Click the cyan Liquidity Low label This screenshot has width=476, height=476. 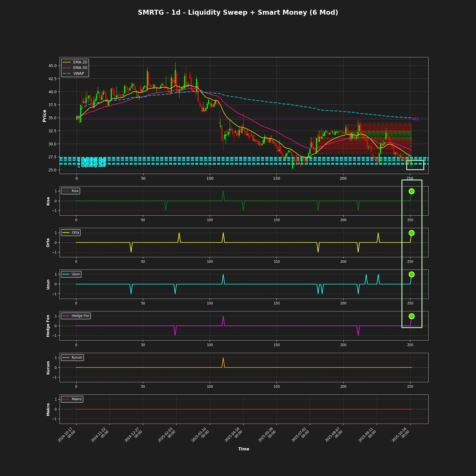(x=93, y=165)
